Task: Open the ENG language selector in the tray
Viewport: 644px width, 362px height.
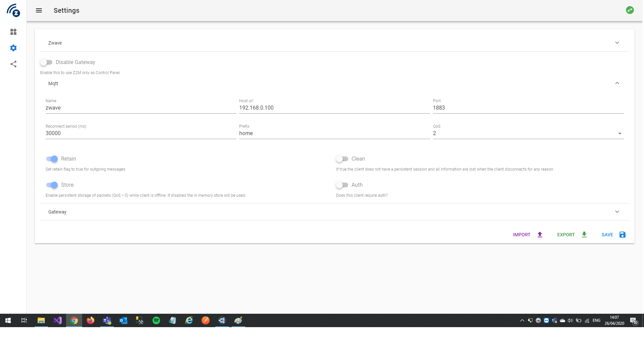Action: tap(596, 320)
